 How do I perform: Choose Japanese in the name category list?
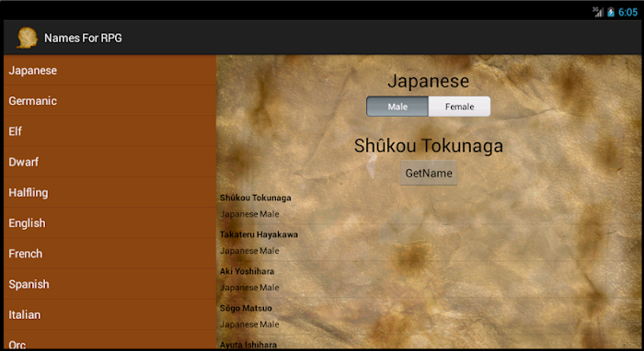pos(109,71)
